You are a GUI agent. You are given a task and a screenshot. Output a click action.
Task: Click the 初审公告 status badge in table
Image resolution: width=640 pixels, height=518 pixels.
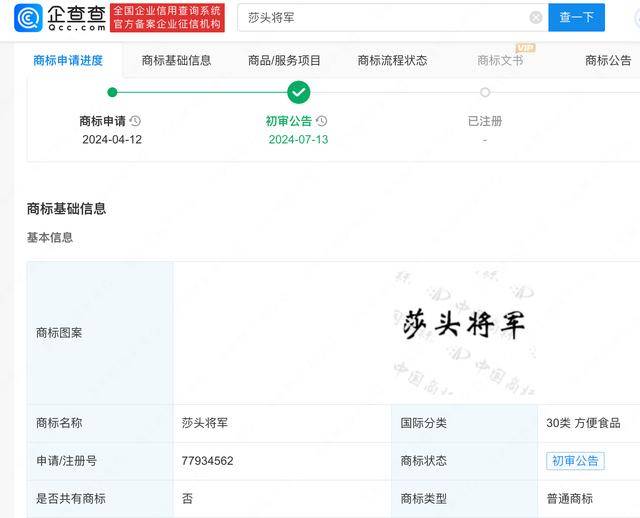click(575, 461)
